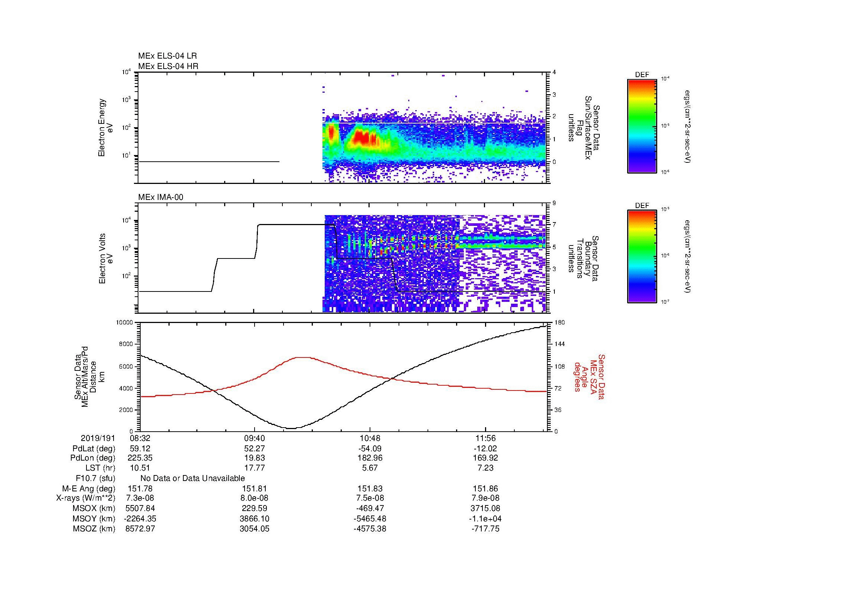Click the 10000 km distance tick label
The image size is (868, 613).
pyautogui.click(x=125, y=322)
